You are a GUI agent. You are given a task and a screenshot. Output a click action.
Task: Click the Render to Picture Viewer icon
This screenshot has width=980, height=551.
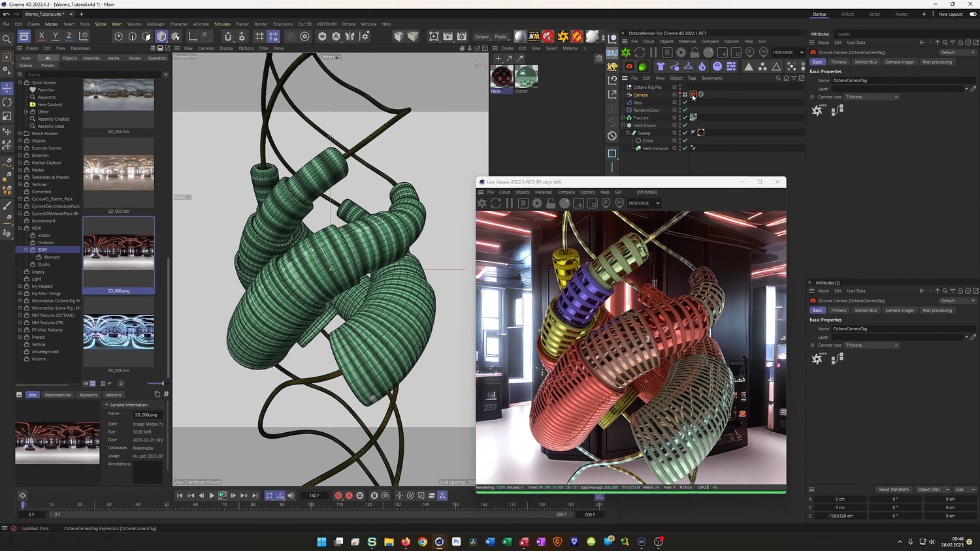click(448, 37)
